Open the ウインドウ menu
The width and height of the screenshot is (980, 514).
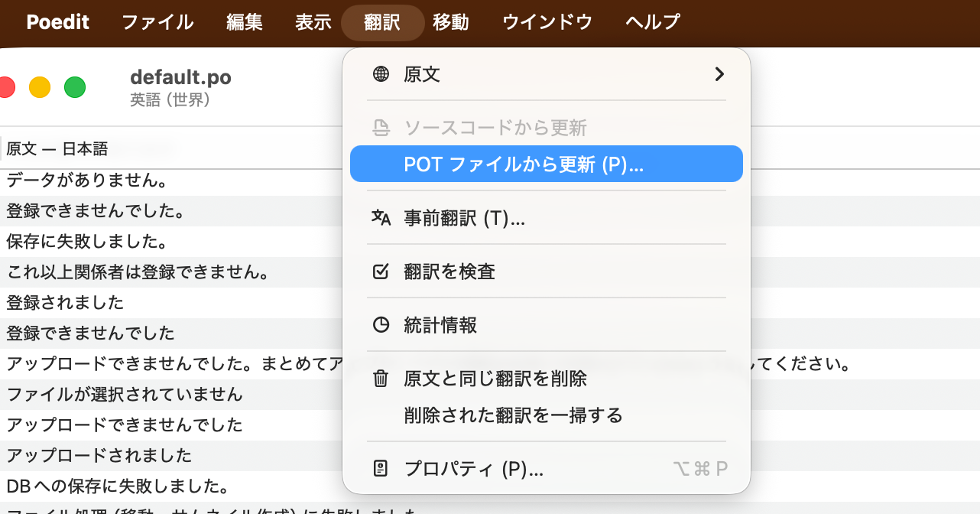(x=547, y=22)
